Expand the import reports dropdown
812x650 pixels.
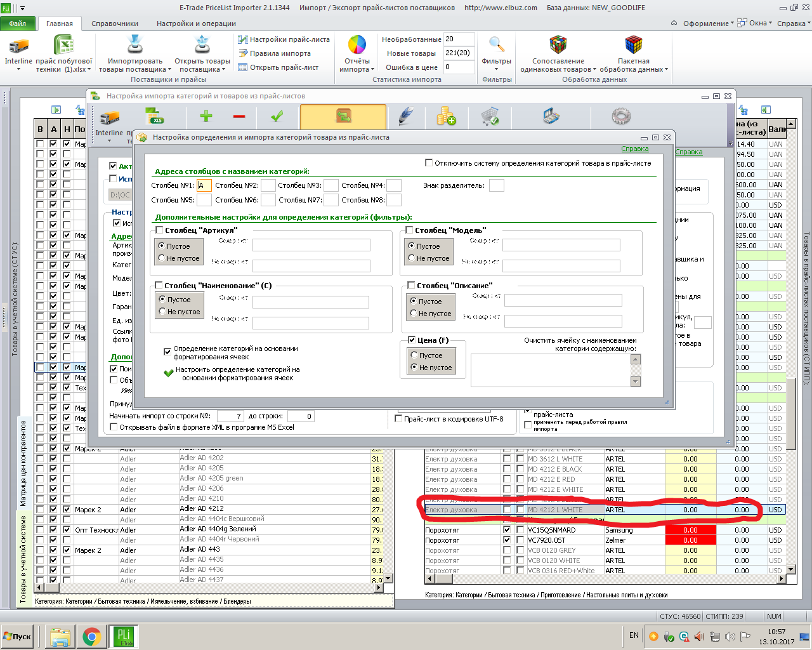[372, 70]
